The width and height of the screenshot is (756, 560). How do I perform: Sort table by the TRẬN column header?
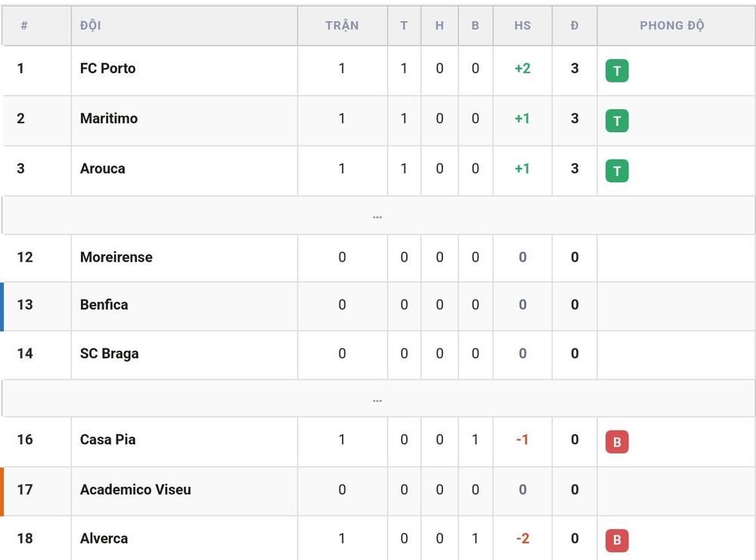pyautogui.click(x=342, y=26)
